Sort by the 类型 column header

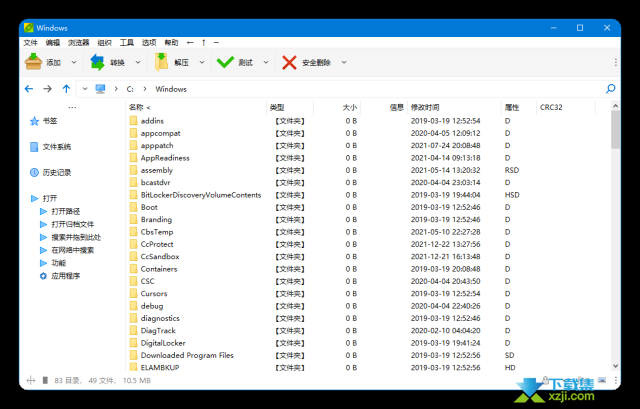290,107
